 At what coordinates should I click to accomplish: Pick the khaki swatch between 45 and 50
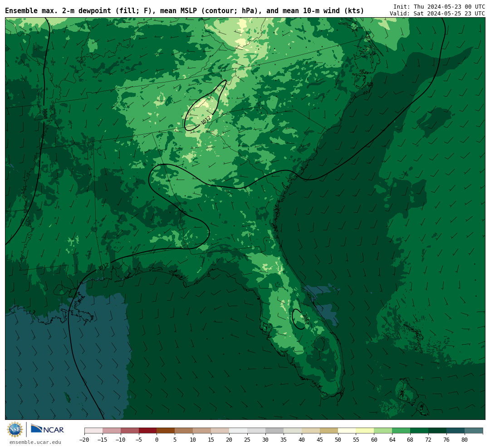[329, 431]
